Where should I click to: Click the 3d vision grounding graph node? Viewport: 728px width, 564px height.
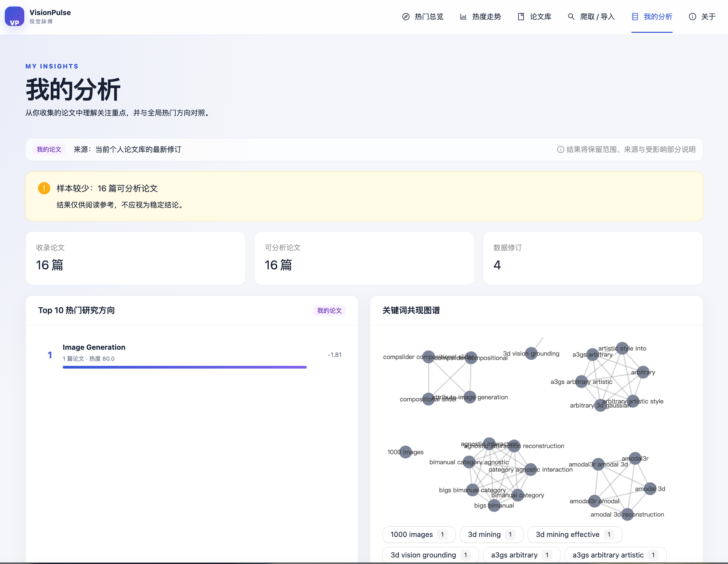tap(531, 354)
